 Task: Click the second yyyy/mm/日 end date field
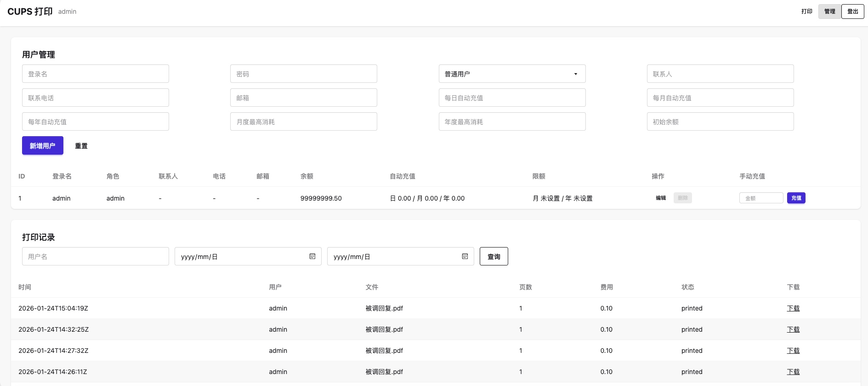[401, 256]
